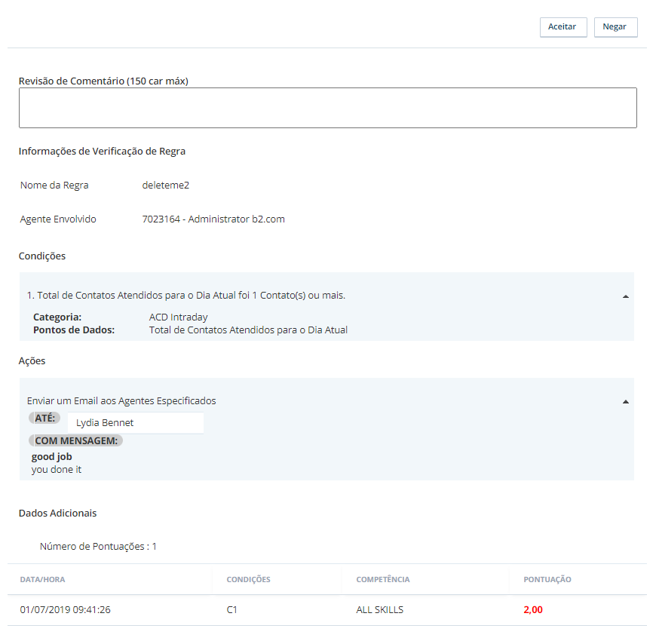Click the C1 condition cell

point(231,609)
